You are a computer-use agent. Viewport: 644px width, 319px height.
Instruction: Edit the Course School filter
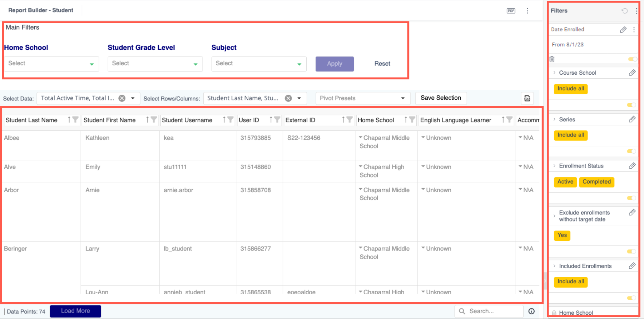pos(632,73)
